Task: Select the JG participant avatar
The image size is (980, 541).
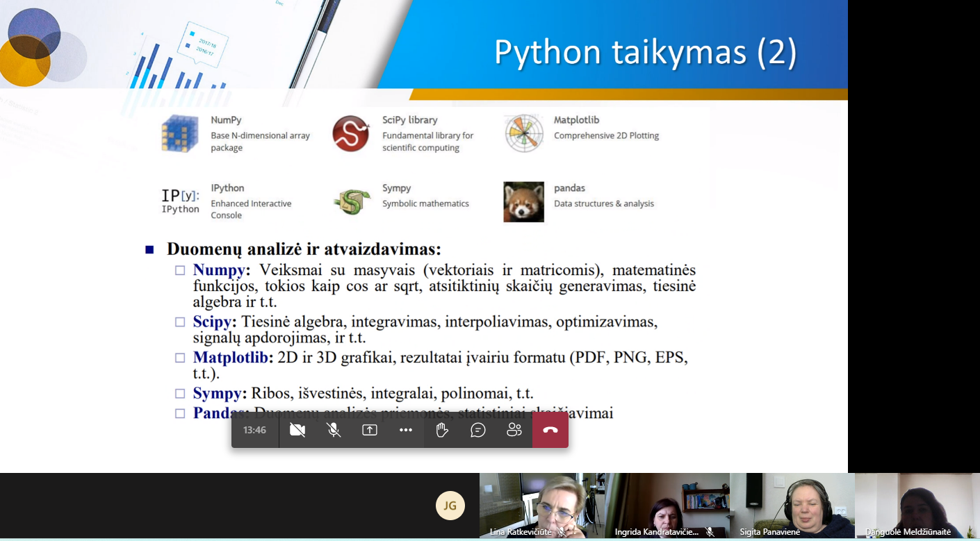Action: click(450, 506)
